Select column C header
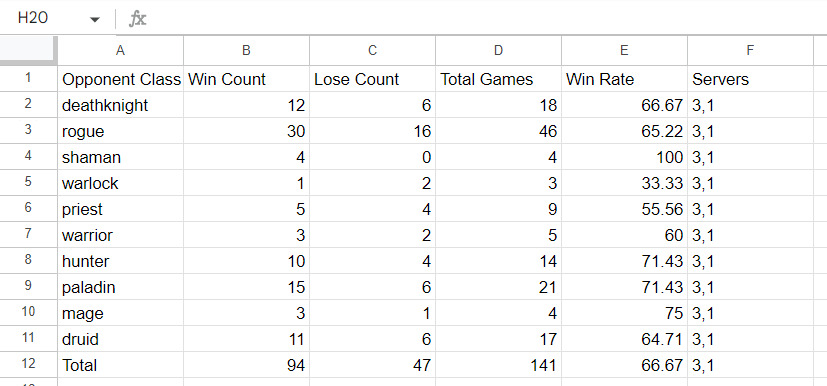 click(372, 51)
